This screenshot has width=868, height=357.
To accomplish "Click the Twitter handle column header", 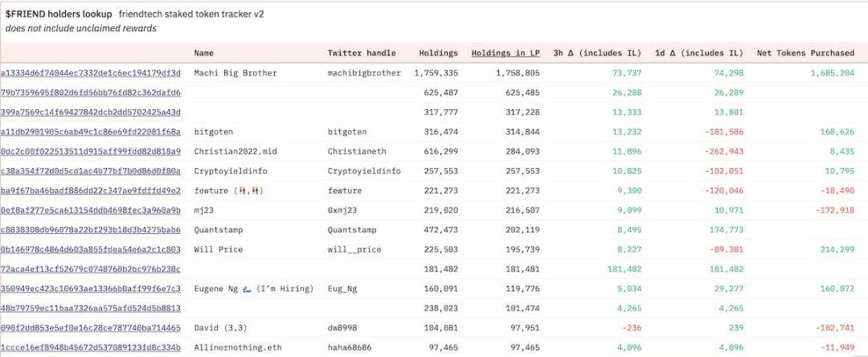I will coord(362,53).
